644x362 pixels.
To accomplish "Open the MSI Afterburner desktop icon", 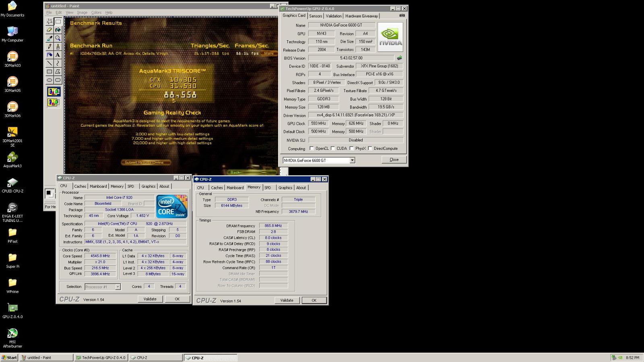I will [12, 338].
